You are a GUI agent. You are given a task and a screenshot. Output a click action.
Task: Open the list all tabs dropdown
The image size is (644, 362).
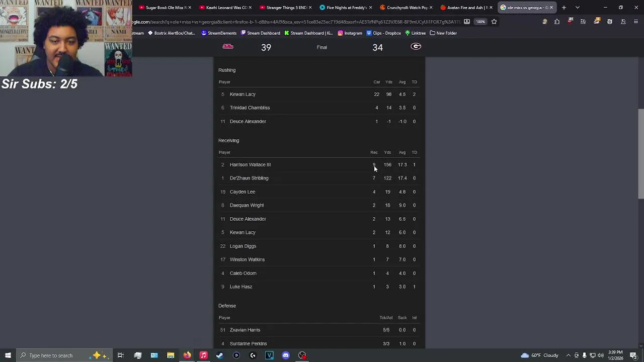(x=578, y=8)
